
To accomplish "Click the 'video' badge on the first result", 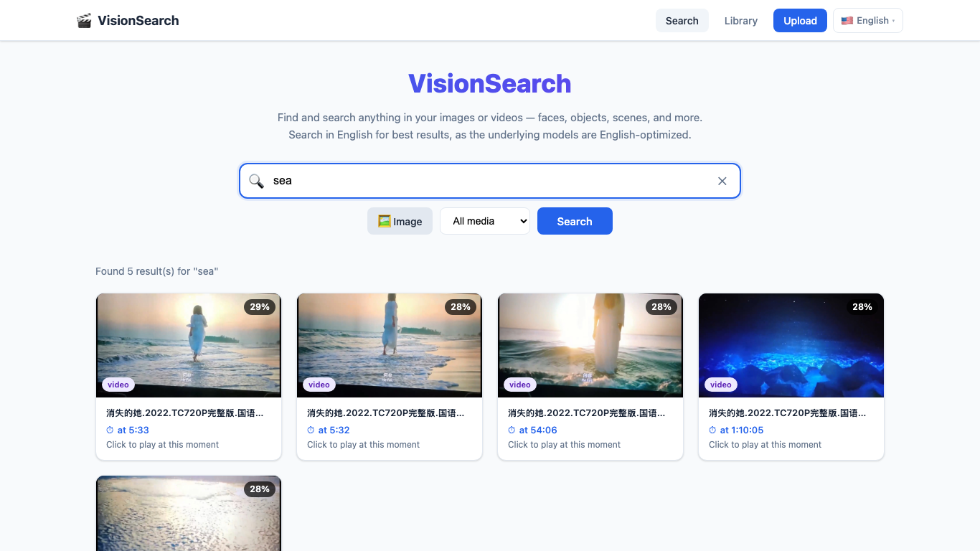I will point(118,384).
